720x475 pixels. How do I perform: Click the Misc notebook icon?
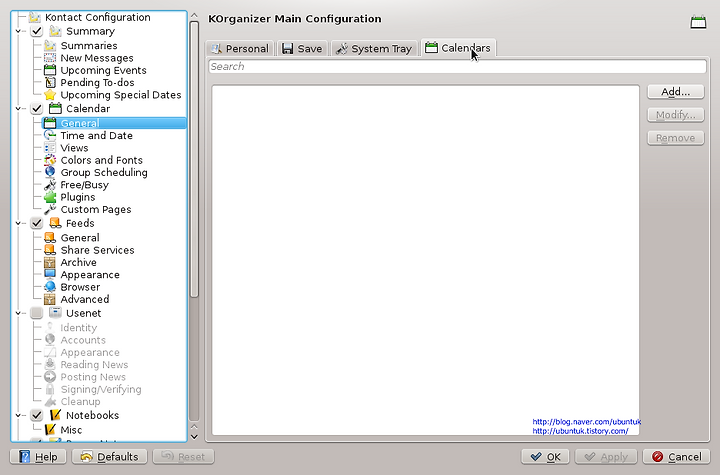[x=50, y=430]
